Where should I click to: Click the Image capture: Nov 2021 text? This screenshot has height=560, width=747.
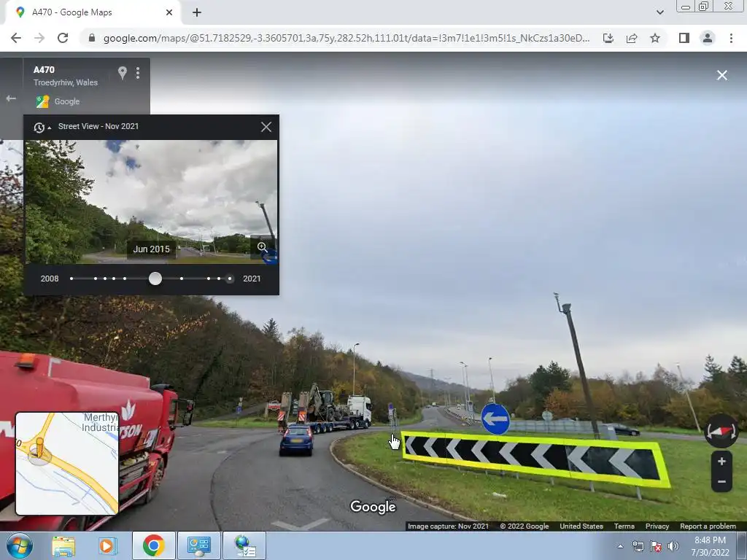(449, 526)
